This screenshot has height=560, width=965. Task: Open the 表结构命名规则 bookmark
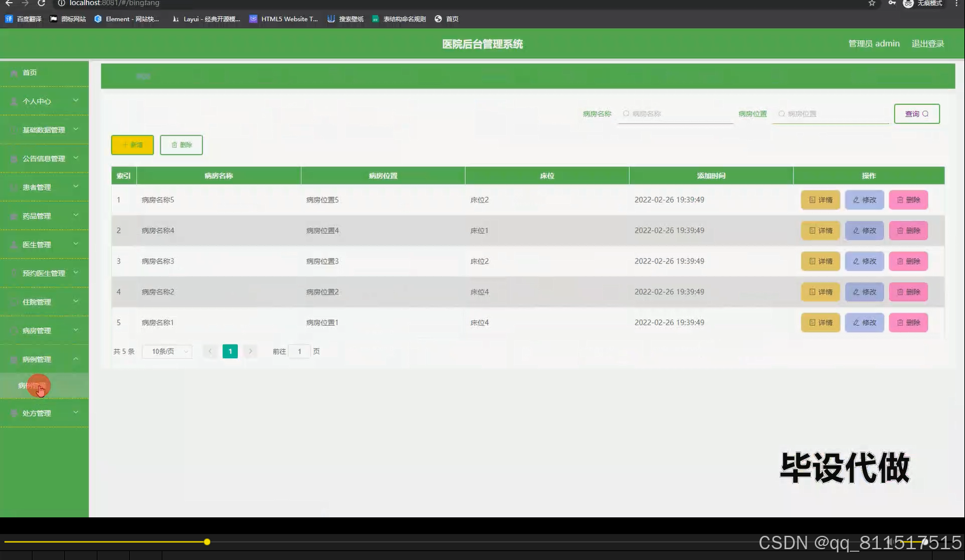(399, 19)
